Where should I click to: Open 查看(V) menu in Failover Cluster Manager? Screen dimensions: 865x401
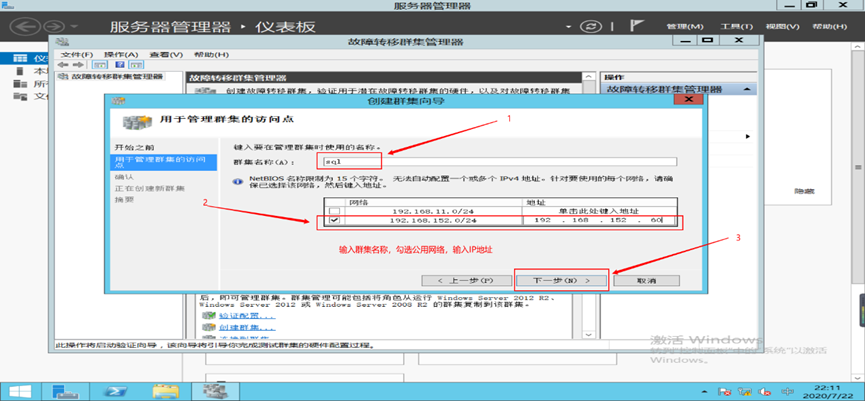pyautogui.click(x=165, y=55)
